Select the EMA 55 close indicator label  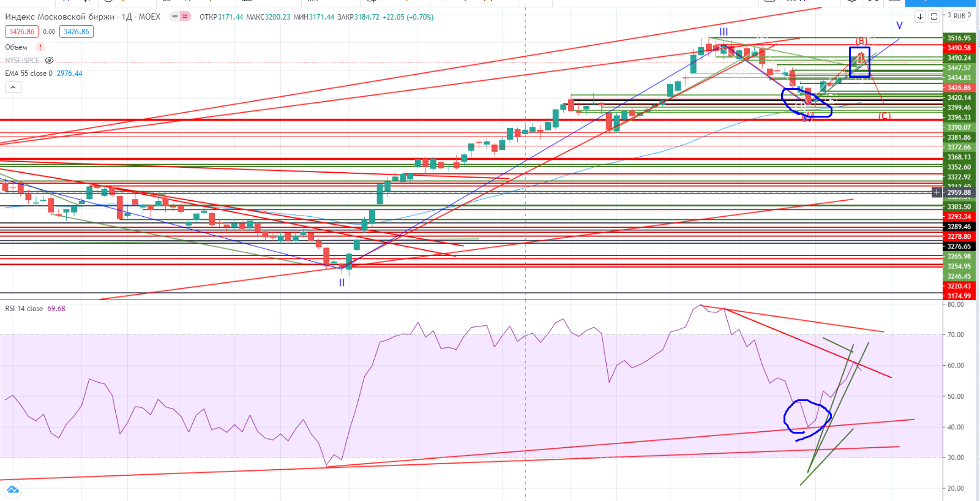[x=29, y=73]
